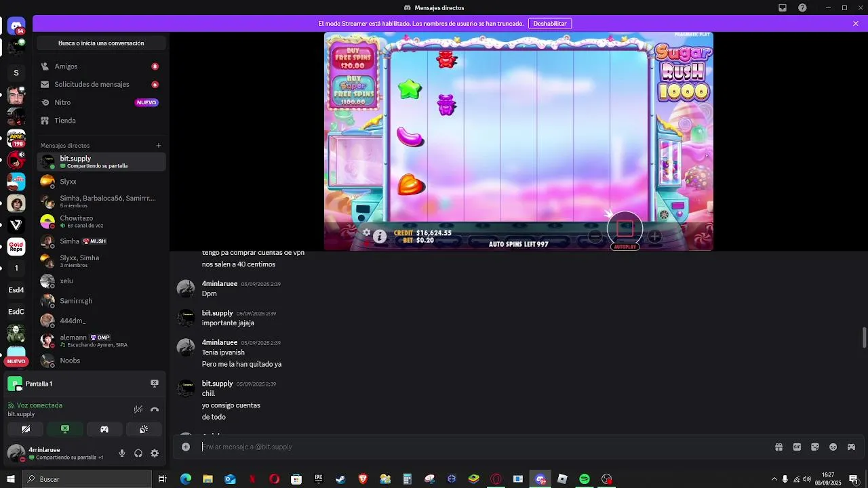Image resolution: width=868 pixels, height=488 pixels.
Task: Open the Windows notification center
Action: click(x=853, y=479)
